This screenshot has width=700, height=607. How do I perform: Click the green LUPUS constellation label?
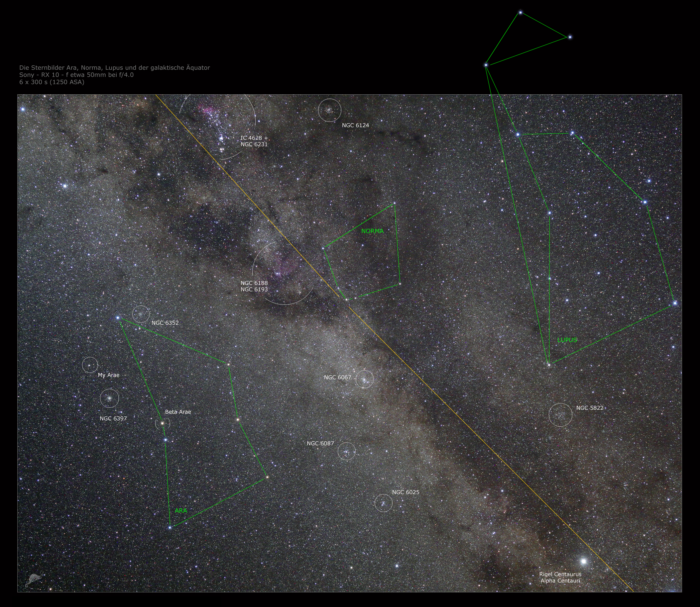click(x=567, y=340)
